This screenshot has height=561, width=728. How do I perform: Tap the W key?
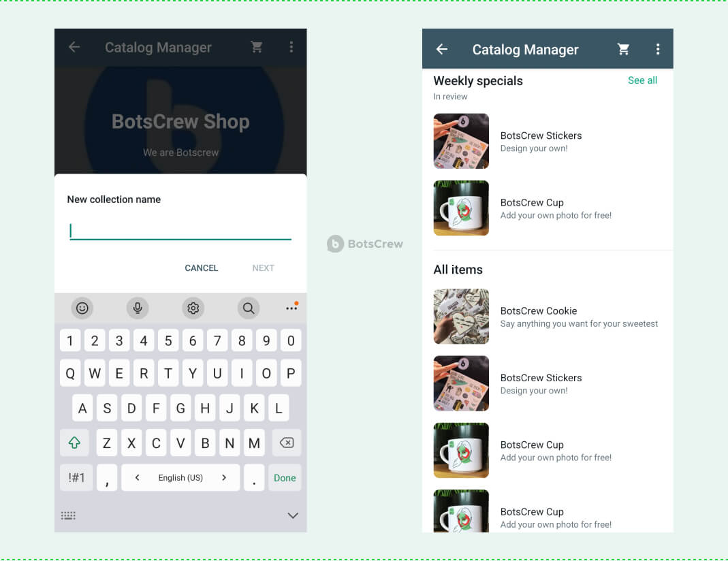coord(95,373)
